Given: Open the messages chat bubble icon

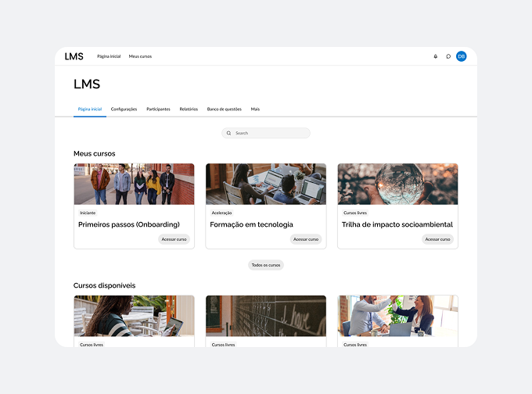Looking at the screenshot, I should 448,56.
